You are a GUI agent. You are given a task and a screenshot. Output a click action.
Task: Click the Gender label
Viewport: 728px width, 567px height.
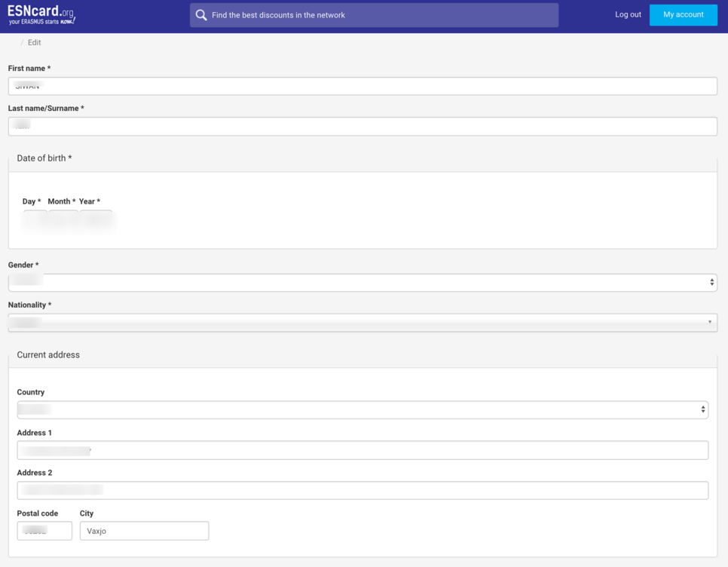pyautogui.click(x=23, y=265)
